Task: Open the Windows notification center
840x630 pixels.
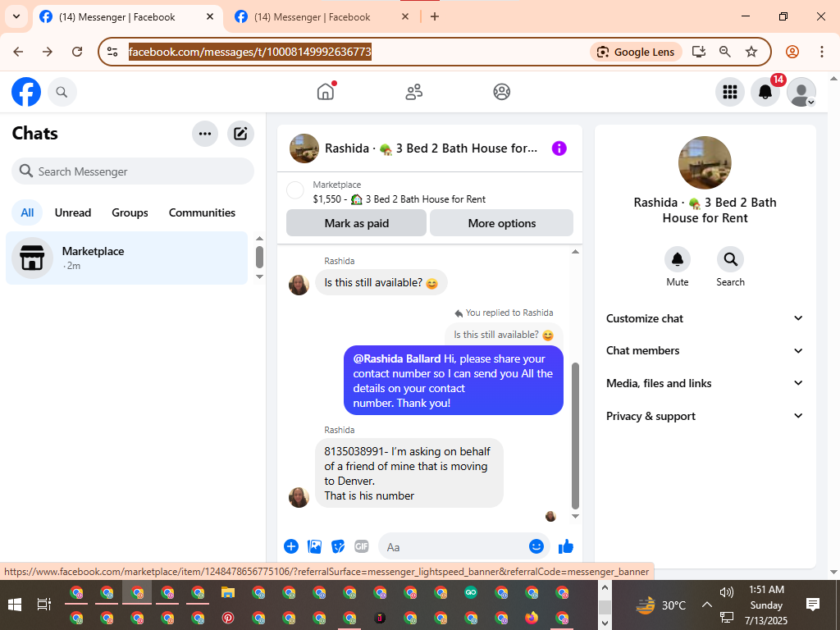Action: pos(813,605)
